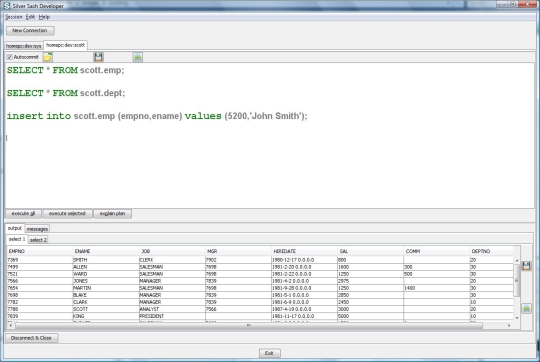The image size is (540, 362).
Task: Click the Exit button
Action: [269, 353]
